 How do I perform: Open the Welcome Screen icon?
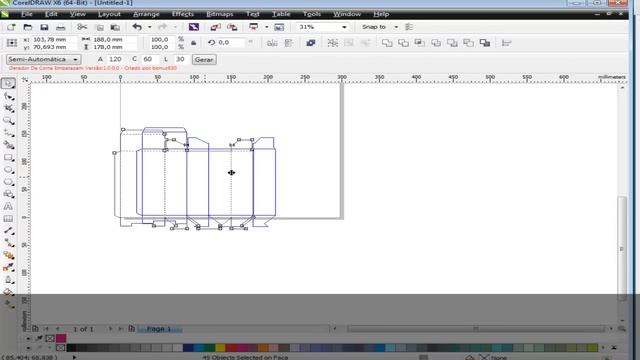279,27
